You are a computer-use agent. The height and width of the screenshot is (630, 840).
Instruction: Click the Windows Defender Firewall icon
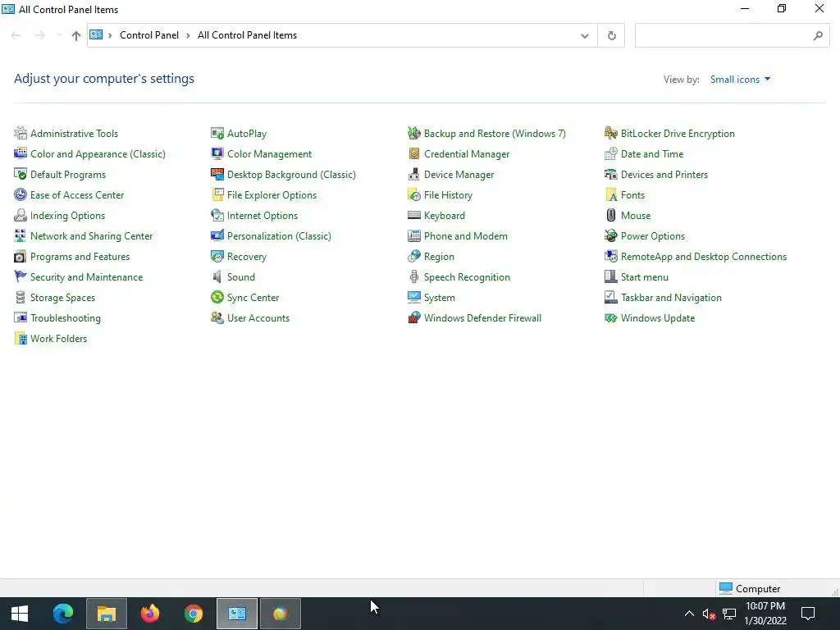[x=414, y=317]
